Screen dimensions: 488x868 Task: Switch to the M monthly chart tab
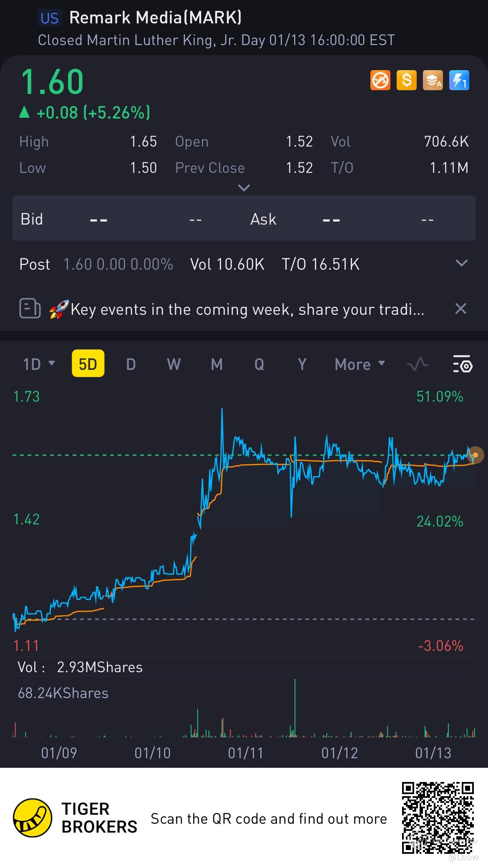click(x=216, y=364)
